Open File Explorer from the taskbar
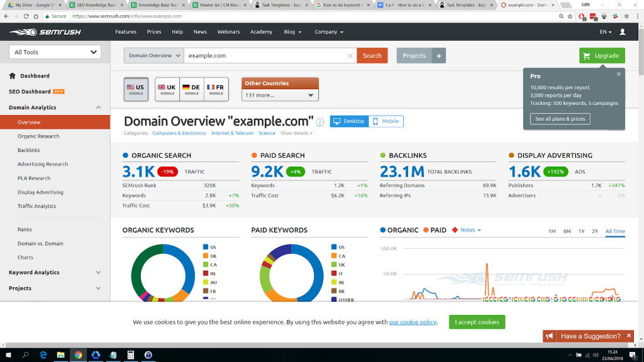 [61, 355]
